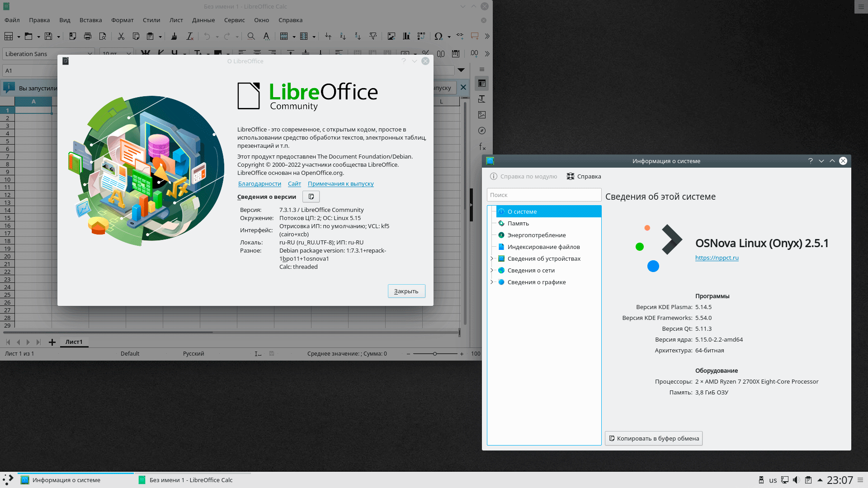
Task: Open the Сервис menu
Action: (234, 20)
